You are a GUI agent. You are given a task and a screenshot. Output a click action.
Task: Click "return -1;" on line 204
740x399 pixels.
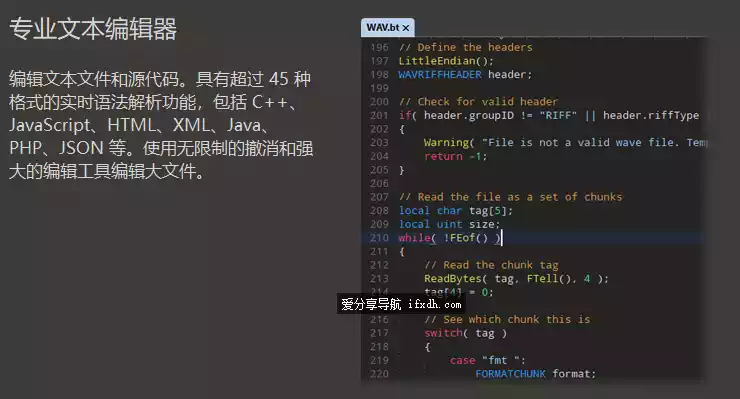[455, 156]
